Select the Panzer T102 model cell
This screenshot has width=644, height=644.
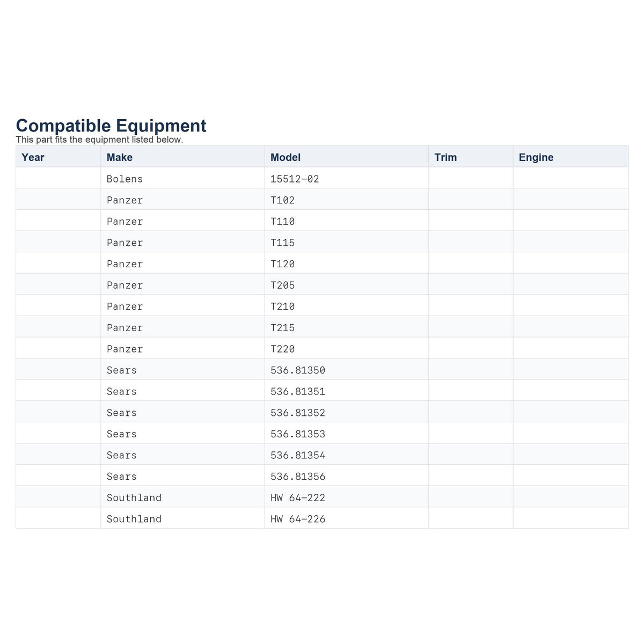point(347,200)
